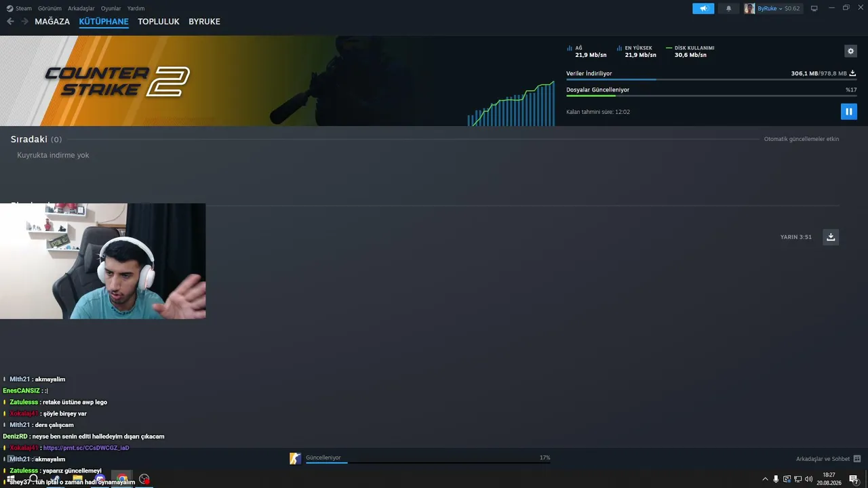Screen dimensions: 868x488
Task: Open OBS Studio from the taskbar
Action: [x=144, y=479]
